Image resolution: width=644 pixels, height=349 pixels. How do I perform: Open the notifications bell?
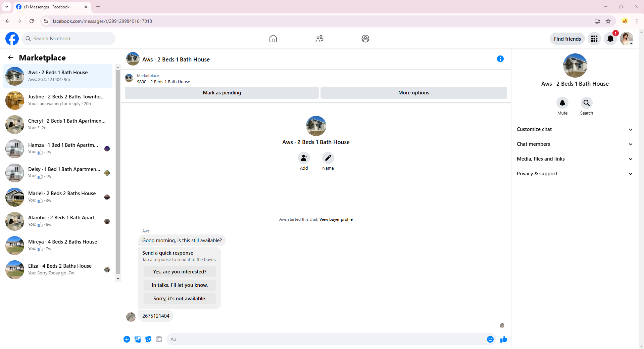pyautogui.click(x=610, y=39)
